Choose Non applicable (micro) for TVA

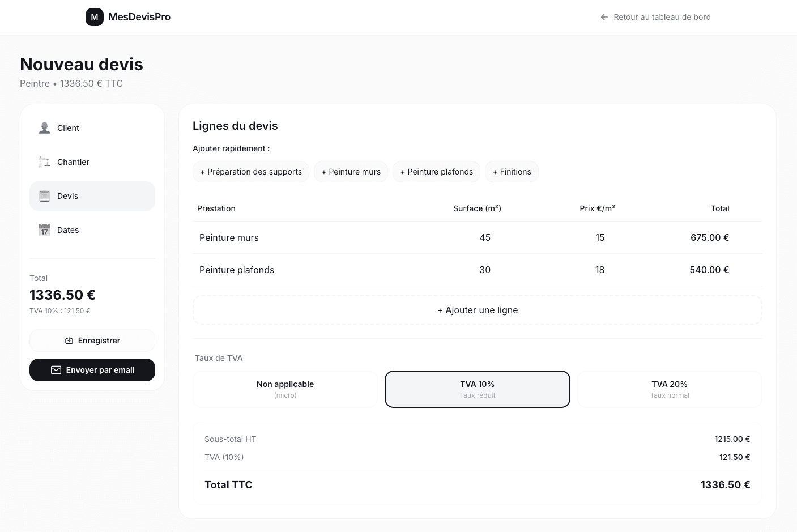(285, 389)
